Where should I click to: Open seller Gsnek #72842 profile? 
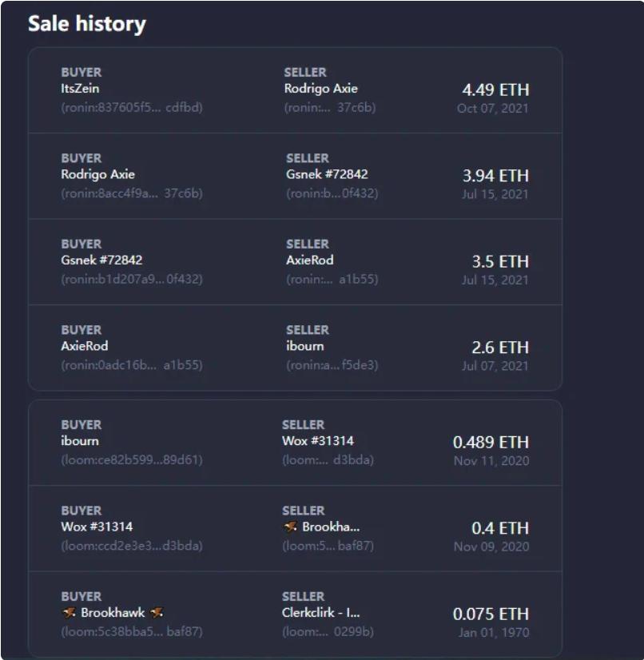coord(327,174)
